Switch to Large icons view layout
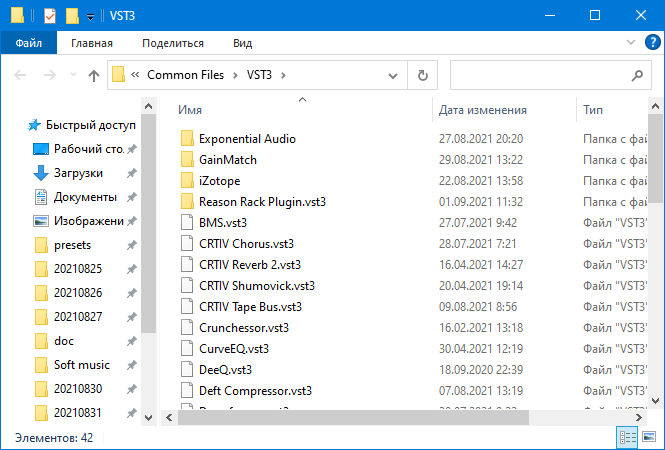 pos(649,436)
